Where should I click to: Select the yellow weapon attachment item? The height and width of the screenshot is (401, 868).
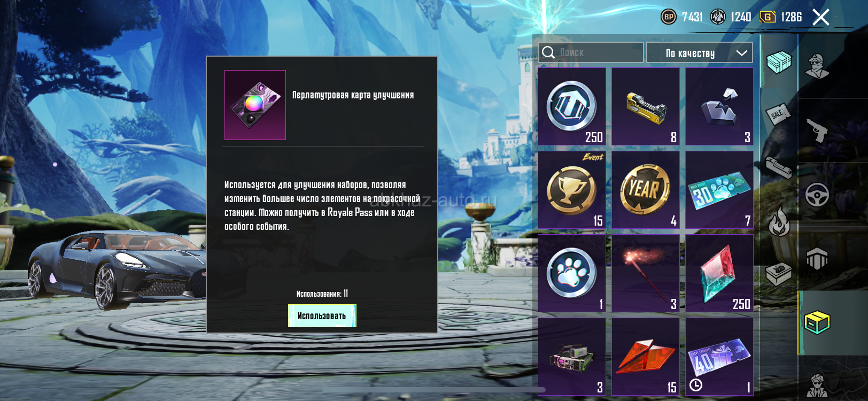(646, 106)
